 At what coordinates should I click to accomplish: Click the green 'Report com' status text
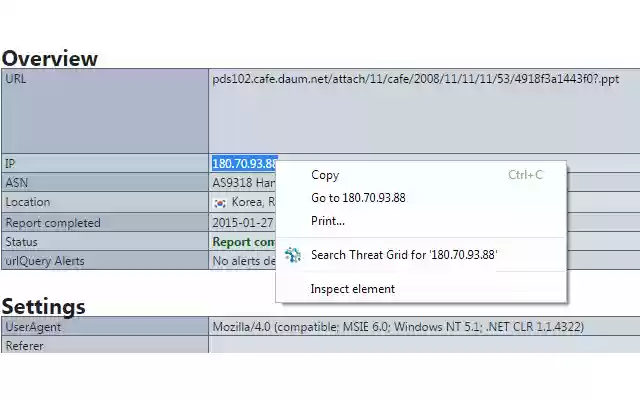244,242
